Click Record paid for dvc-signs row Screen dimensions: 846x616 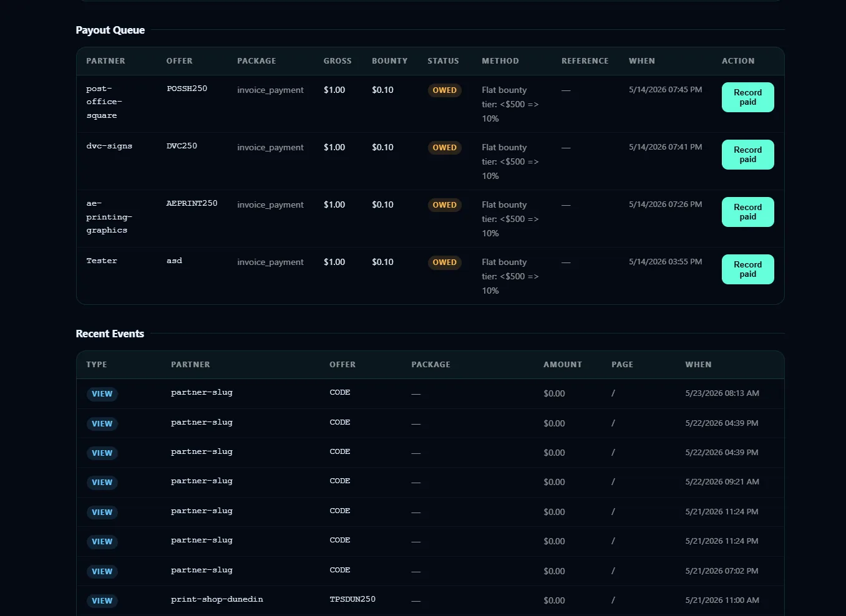pyautogui.click(x=747, y=155)
